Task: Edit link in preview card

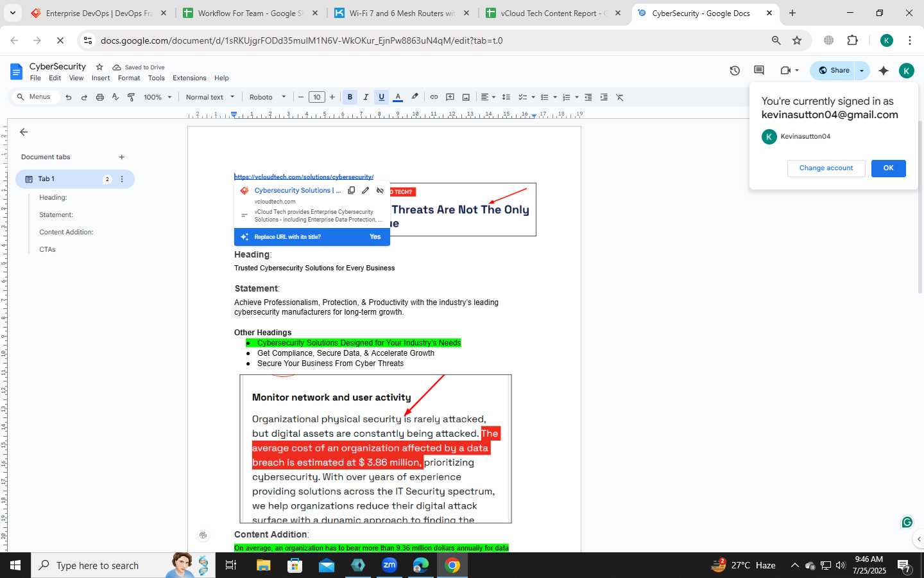Action: pyautogui.click(x=365, y=191)
